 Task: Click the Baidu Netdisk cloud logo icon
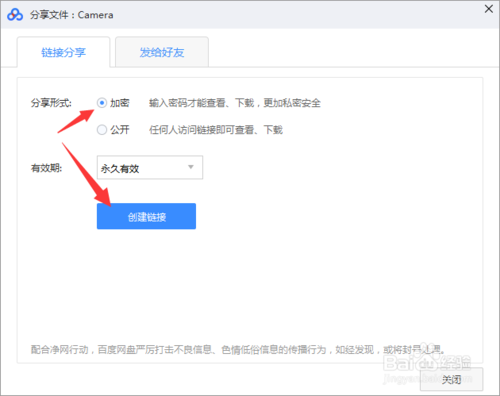coord(15,15)
